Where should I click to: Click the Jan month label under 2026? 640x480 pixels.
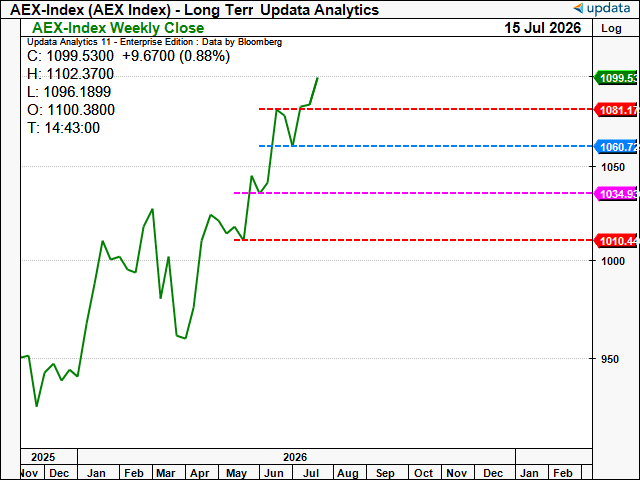96,473
